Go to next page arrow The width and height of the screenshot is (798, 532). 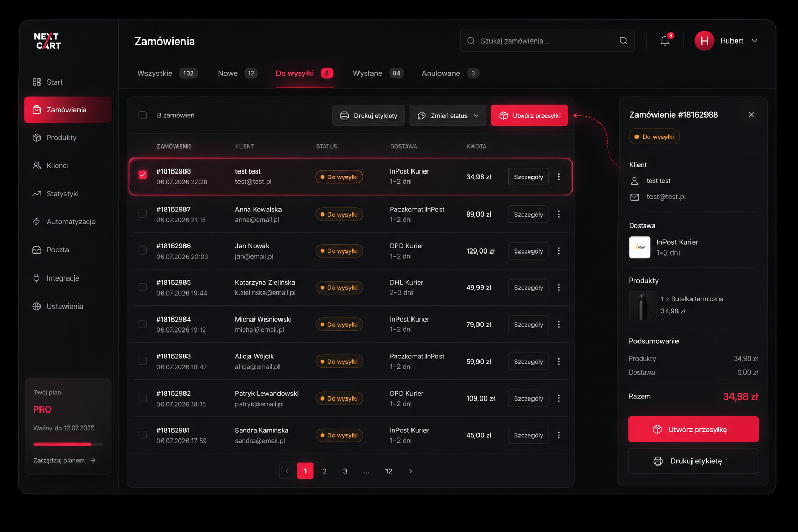[x=410, y=471]
